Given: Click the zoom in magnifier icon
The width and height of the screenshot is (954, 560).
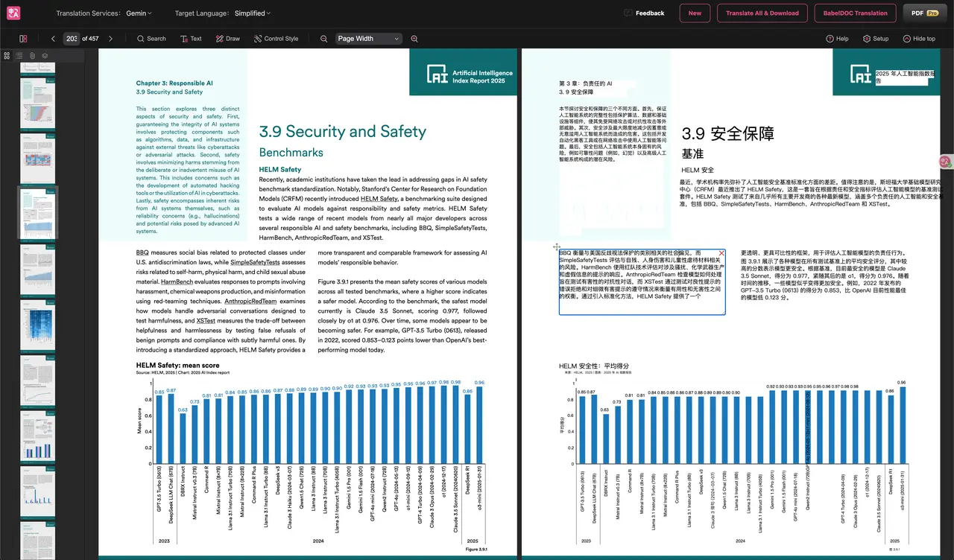Looking at the screenshot, I should (x=414, y=39).
